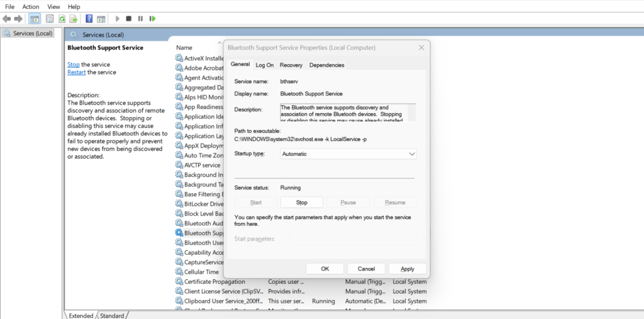This screenshot has width=644, height=319.
Task: Open the View menu
Action: pos(53,6)
